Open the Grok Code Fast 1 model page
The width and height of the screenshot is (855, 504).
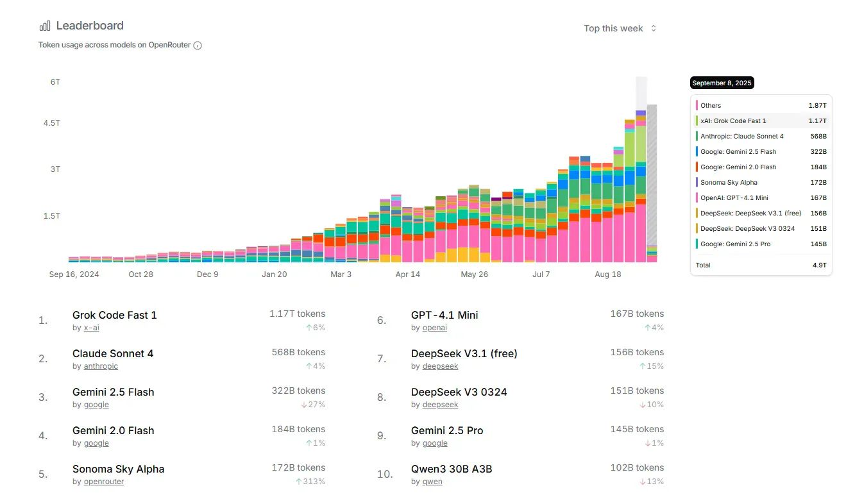[x=115, y=315]
